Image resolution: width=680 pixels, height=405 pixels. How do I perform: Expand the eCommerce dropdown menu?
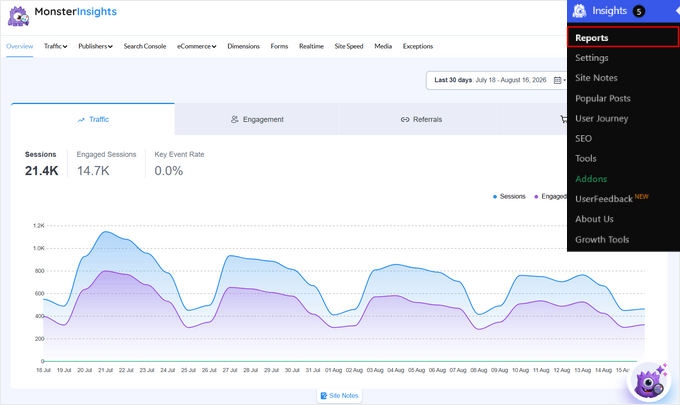click(x=196, y=46)
